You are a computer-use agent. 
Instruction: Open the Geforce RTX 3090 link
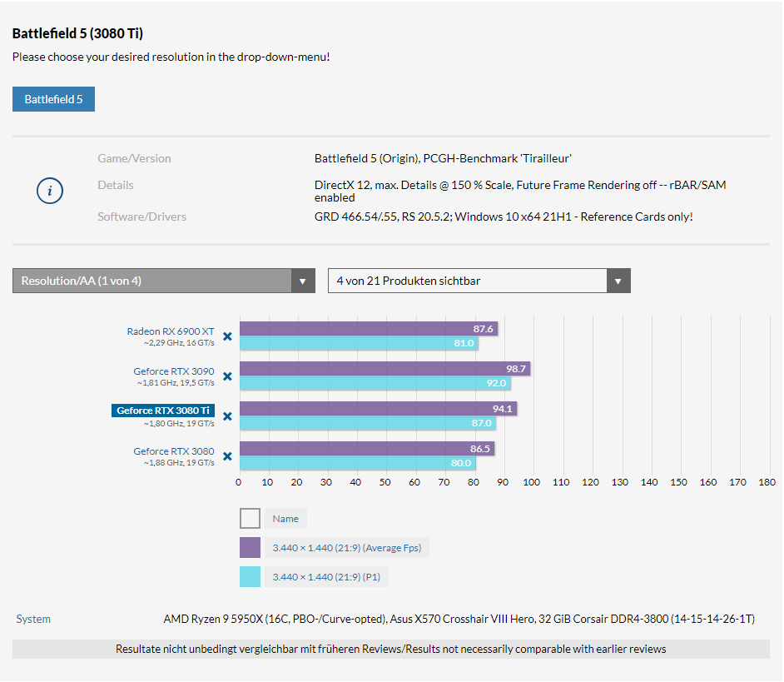coord(173,371)
